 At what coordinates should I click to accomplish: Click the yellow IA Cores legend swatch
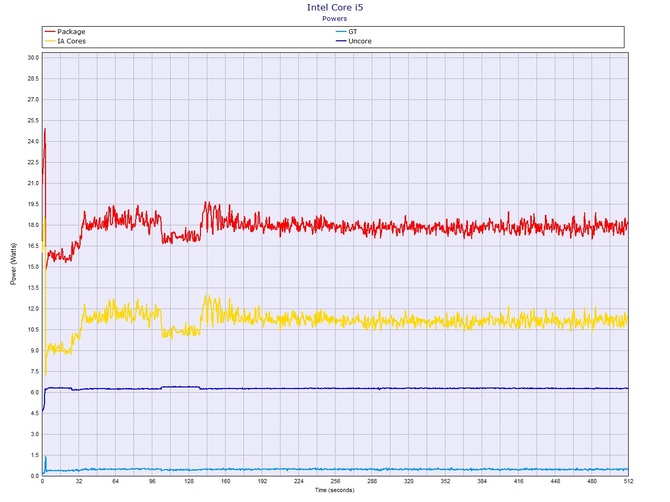point(50,41)
